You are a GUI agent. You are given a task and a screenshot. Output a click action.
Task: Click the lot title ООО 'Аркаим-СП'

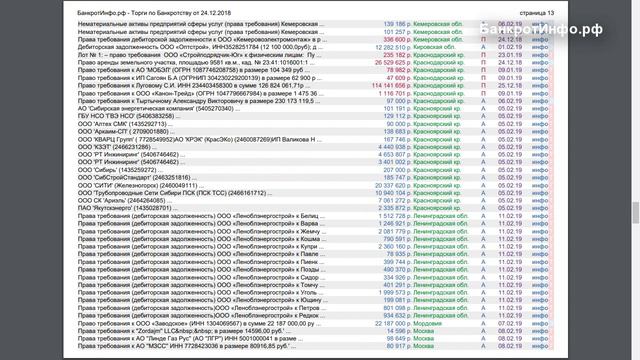click(126, 132)
